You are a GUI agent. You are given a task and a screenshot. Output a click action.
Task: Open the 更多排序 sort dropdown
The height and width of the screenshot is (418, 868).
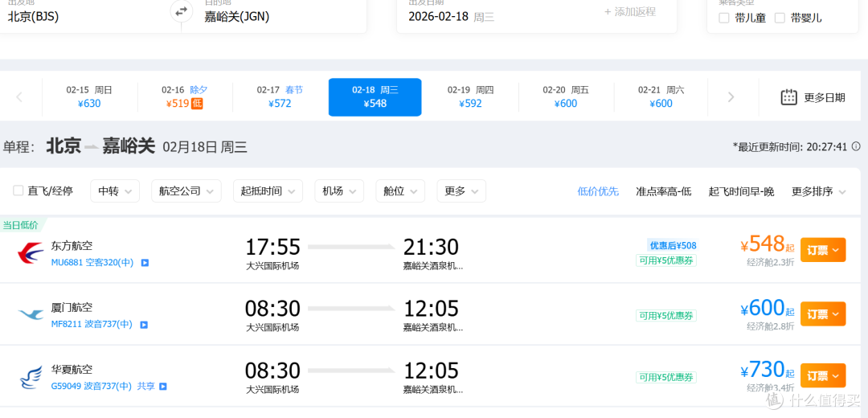point(819,191)
